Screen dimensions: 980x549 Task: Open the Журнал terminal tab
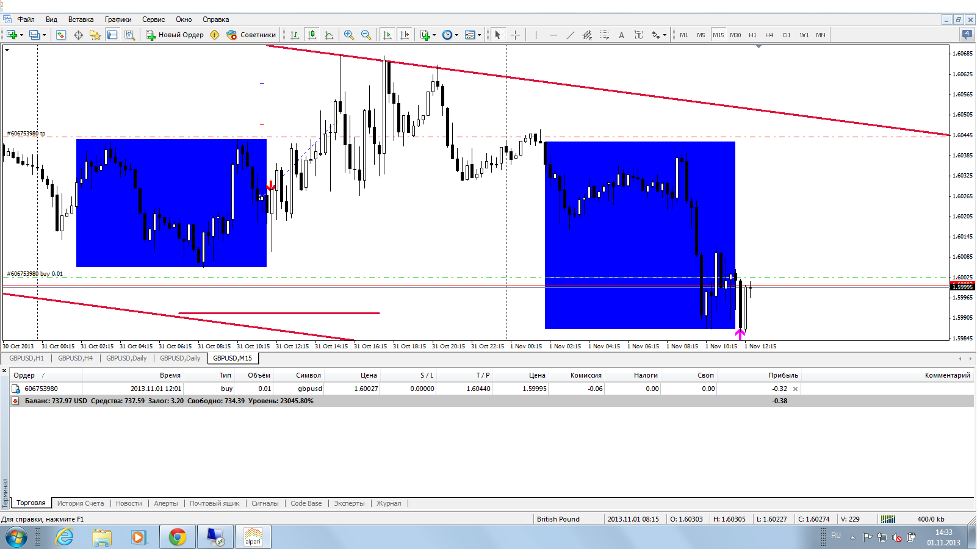389,503
